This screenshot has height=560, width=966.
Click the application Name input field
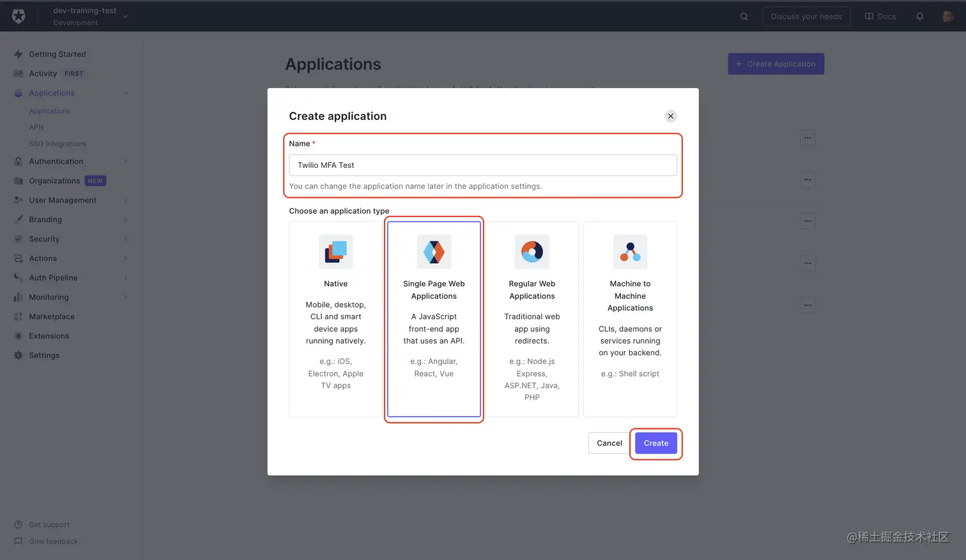pos(482,165)
